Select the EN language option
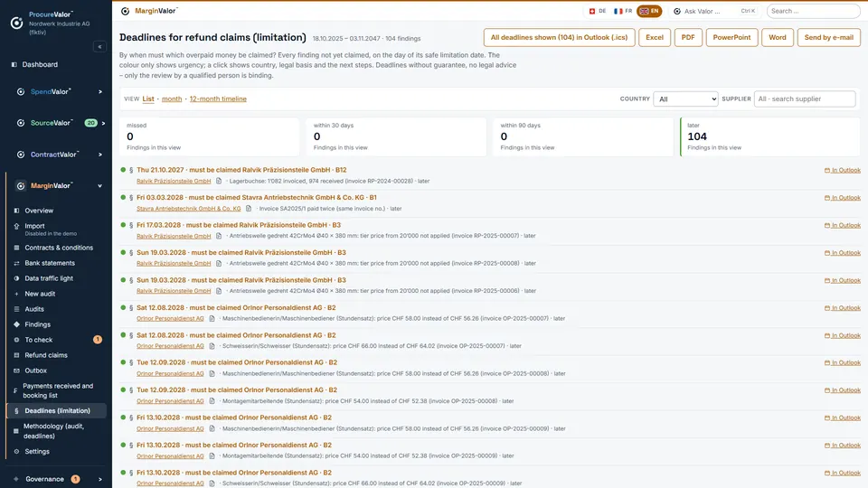The height and width of the screenshot is (488, 868). click(x=649, y=11)
